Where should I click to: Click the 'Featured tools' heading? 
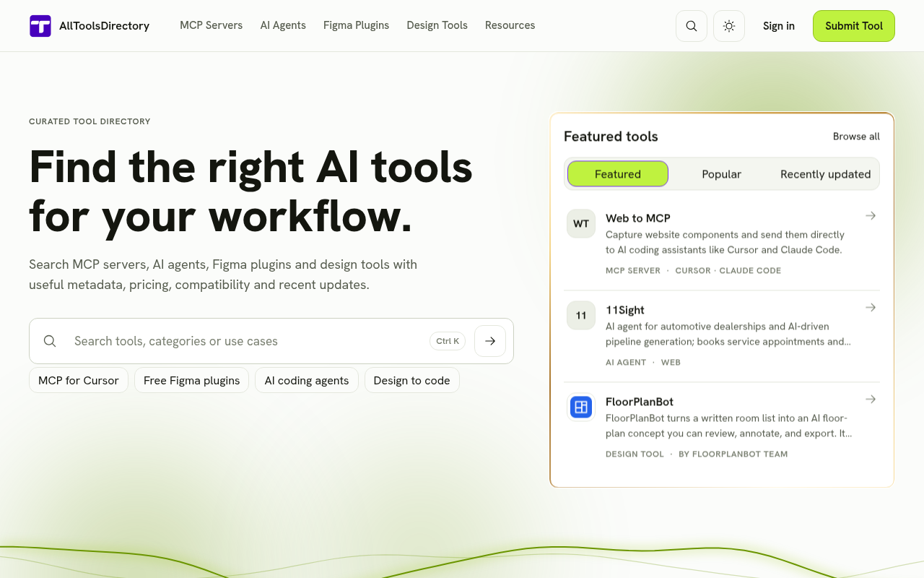click(x=611, y=137)
